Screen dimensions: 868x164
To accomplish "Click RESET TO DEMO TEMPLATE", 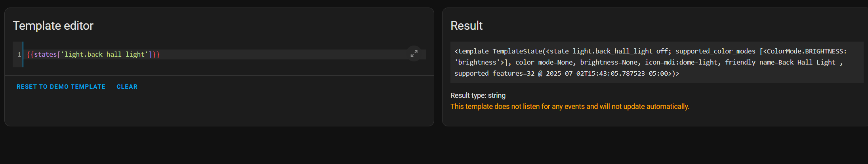I will [61, 87].
